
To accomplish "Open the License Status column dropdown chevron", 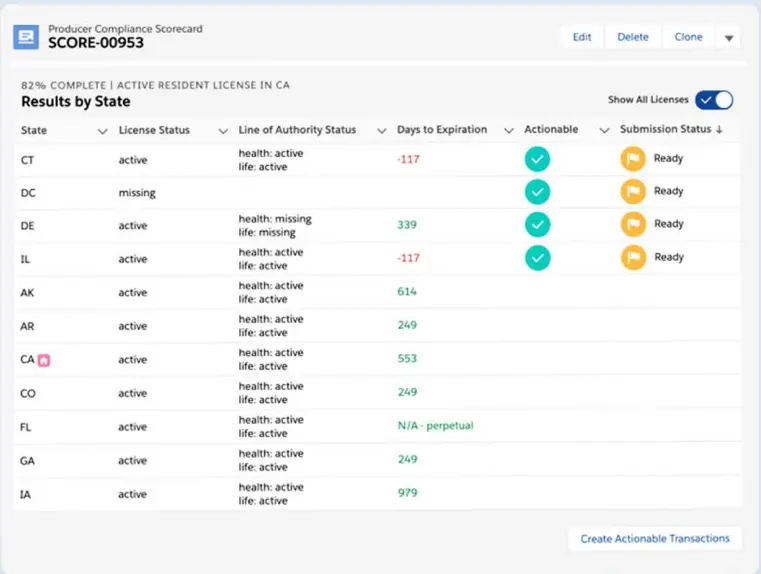I will 222,131.
